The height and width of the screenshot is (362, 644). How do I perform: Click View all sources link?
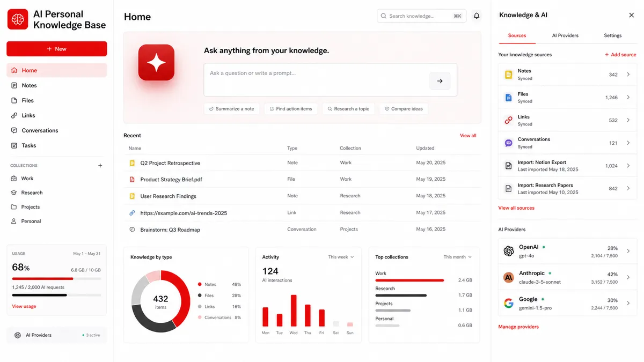516,208
